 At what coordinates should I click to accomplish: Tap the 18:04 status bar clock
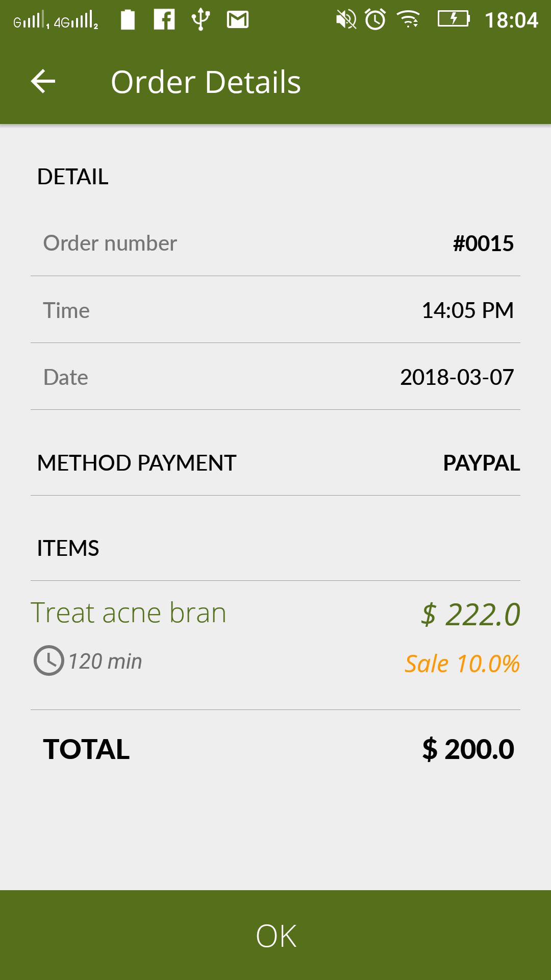[511, 20]
